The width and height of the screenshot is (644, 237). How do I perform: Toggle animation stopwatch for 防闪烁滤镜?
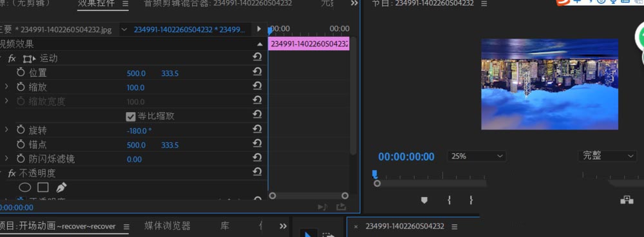tap(21, 158)
